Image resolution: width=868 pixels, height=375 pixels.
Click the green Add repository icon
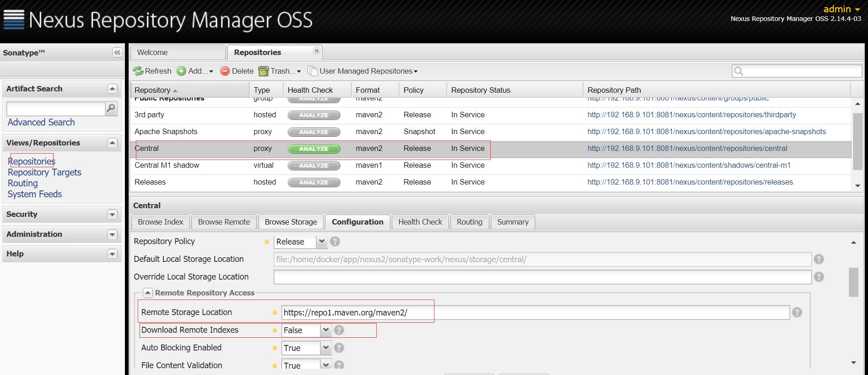point(181,71)
